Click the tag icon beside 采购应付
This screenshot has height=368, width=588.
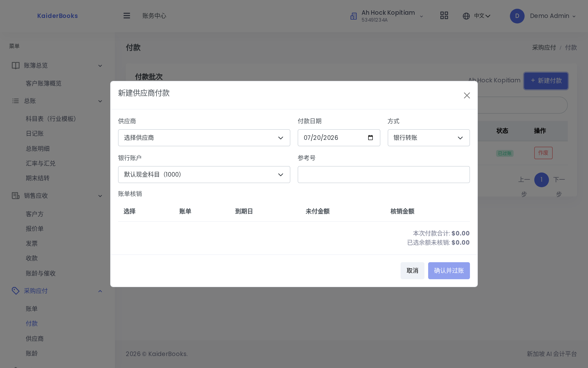(16, 291)
